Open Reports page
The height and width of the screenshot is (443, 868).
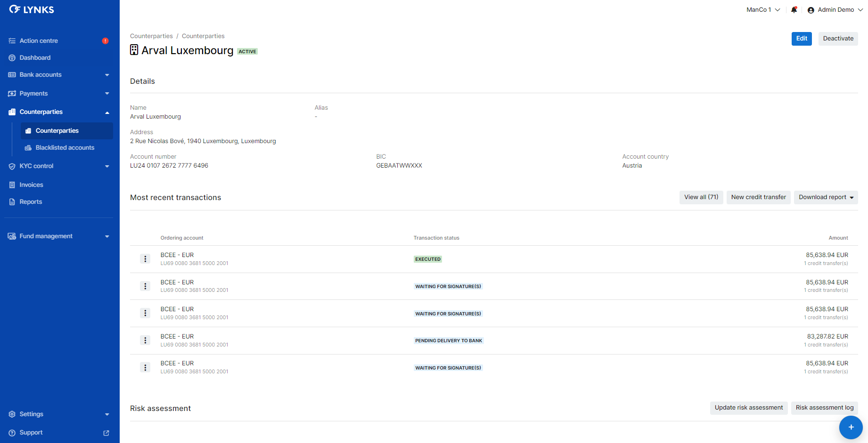[x=31, y=202]
